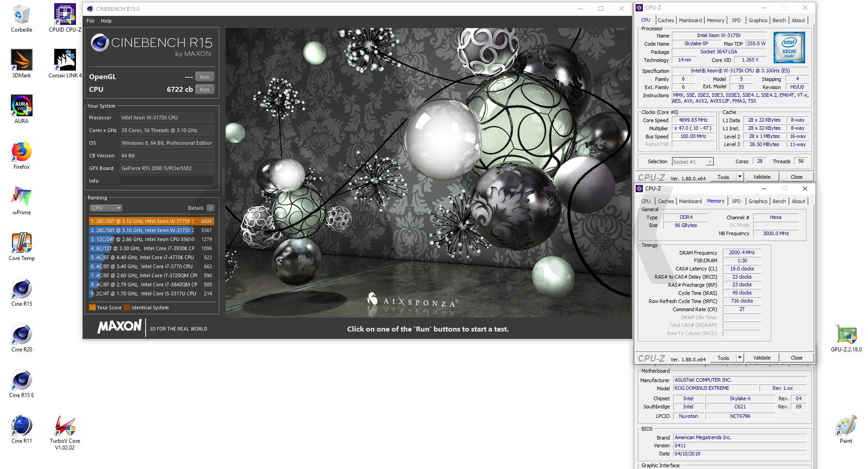Click the Ranking Details arrow button
This screenshot has width=868, height=469.
[x=211, y=208]
